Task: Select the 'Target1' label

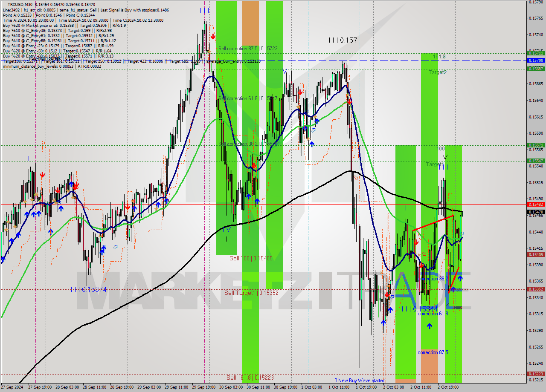Action: tap(435, 164)
